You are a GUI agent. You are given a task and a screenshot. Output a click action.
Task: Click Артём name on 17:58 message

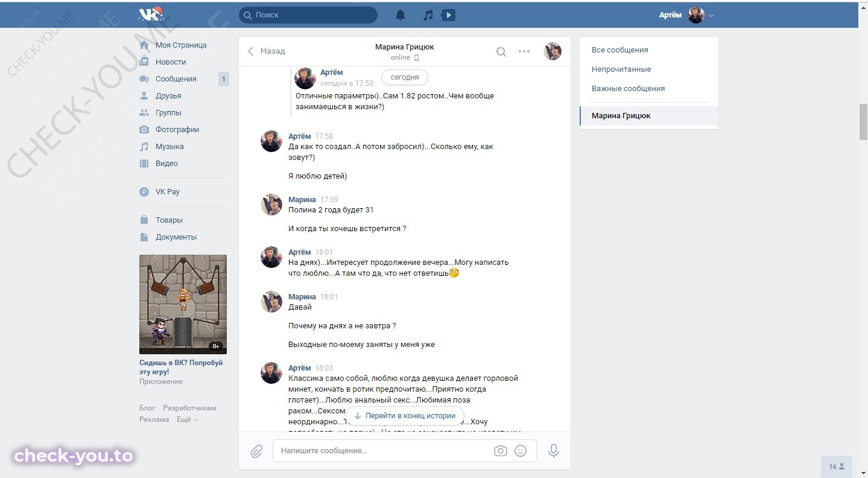pos(300,136)
